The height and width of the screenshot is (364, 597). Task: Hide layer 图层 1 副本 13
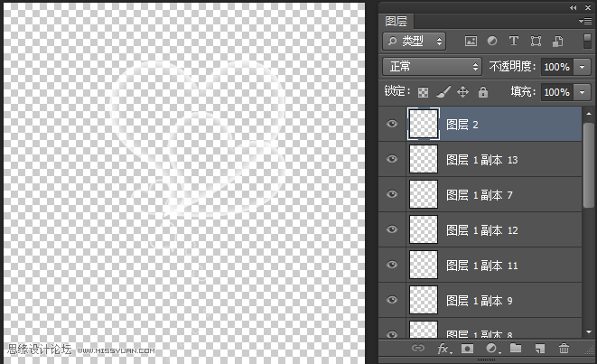pyautogui.click(x=392, y=159)
